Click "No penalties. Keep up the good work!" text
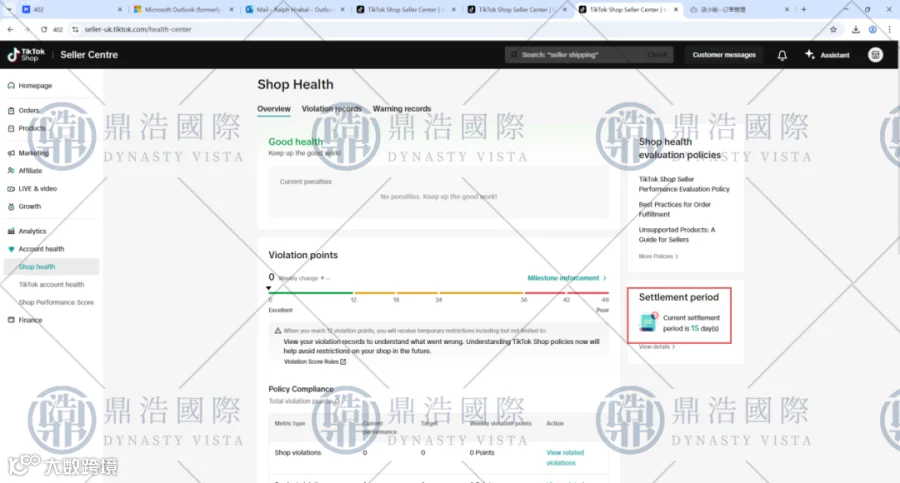 (439, 196)
